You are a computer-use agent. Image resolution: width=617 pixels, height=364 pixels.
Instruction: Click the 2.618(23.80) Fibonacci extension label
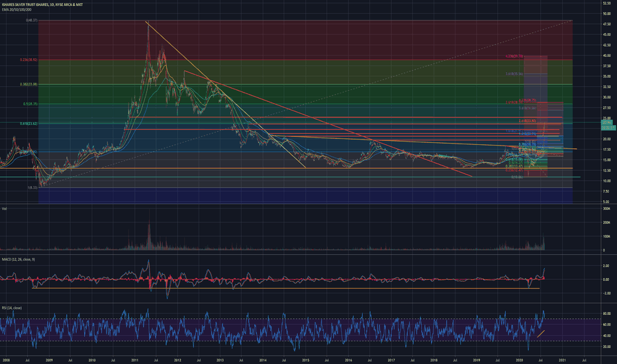coord(527,121)
